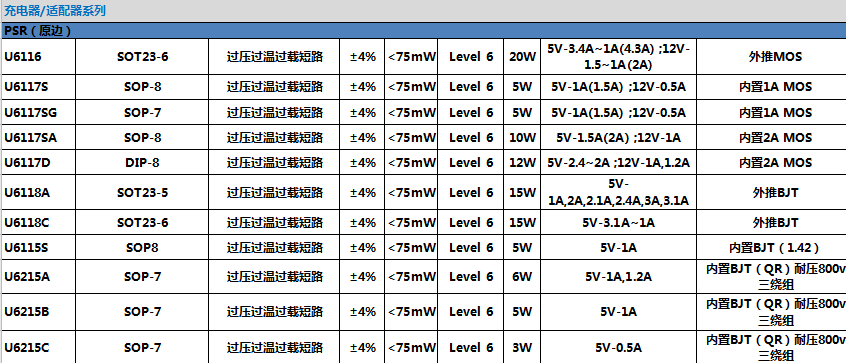846x363 pixels.
Task: Click the 20W power cell
Action: 522,57
